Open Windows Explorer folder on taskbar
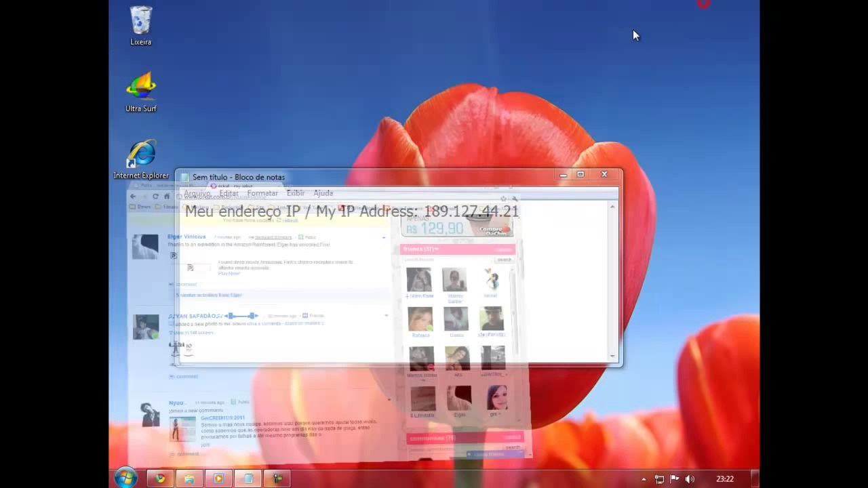This screenshot has width=868, height=488. (189, 479)
